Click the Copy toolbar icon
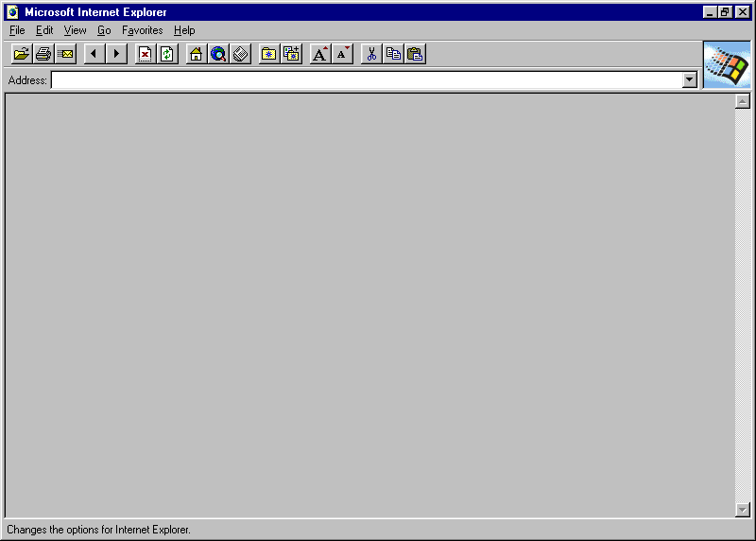The image size is (756, 541). [x=393, y=54]
